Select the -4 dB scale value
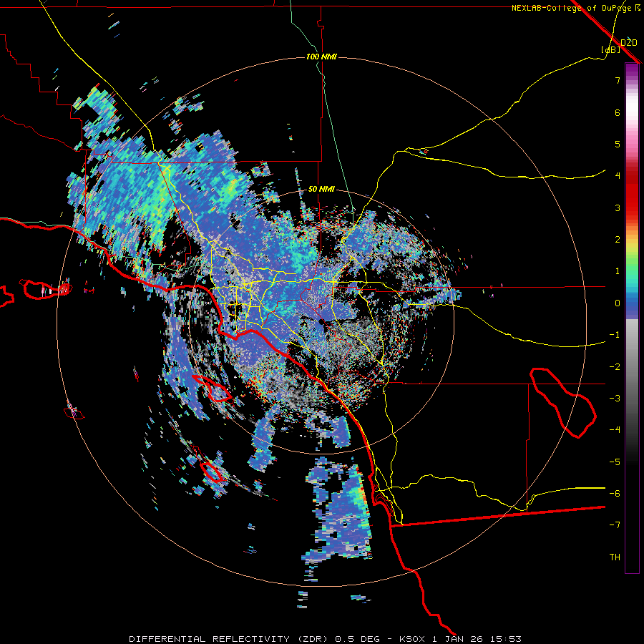 (615, 430)
